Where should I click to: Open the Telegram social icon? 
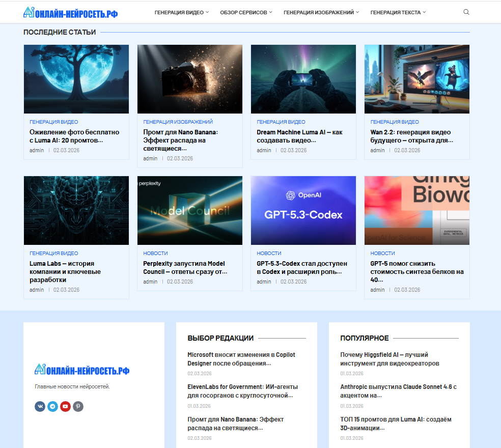pos(53,406)
